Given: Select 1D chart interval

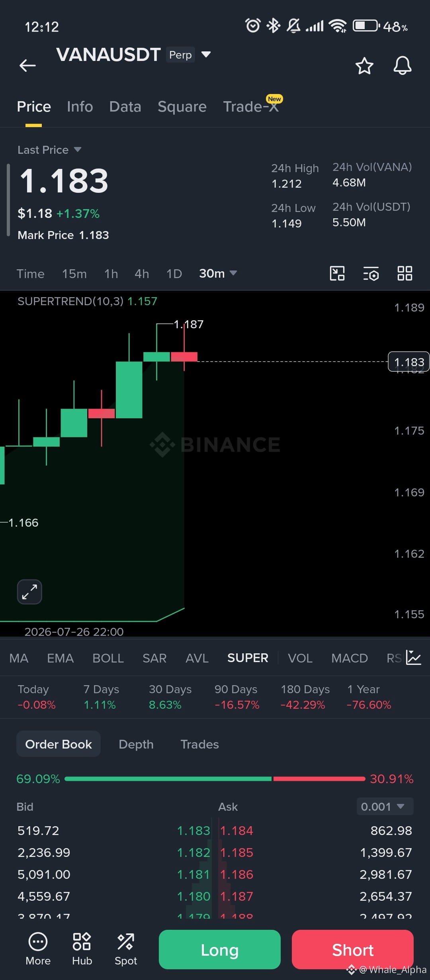Looking at the screenshot, I should [x=174, y=274].
